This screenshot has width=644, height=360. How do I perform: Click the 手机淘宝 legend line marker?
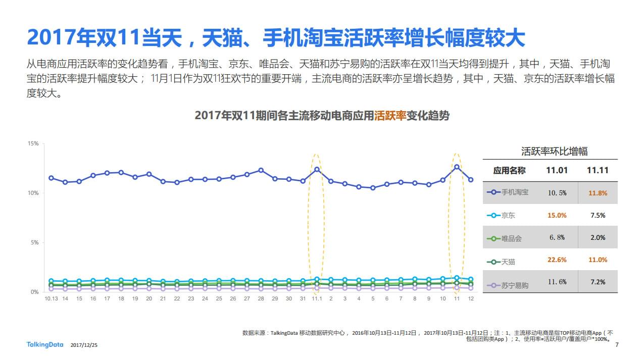[x=494, y=192]
